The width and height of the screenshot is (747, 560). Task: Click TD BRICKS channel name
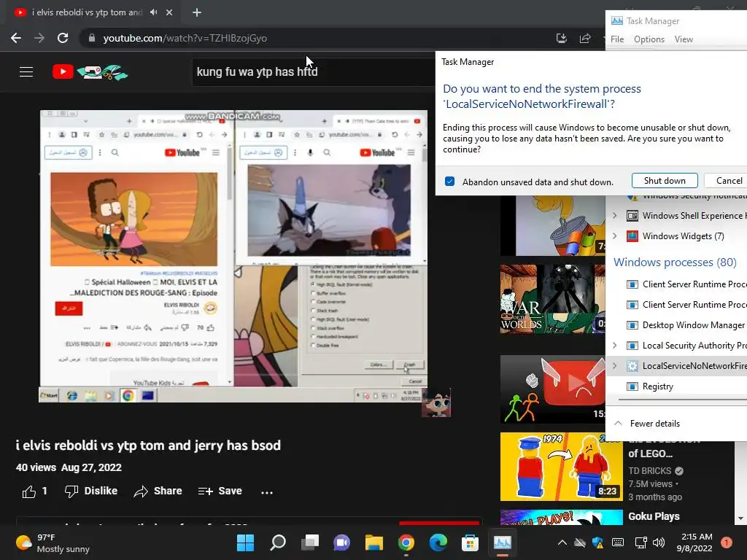point(649,471)
